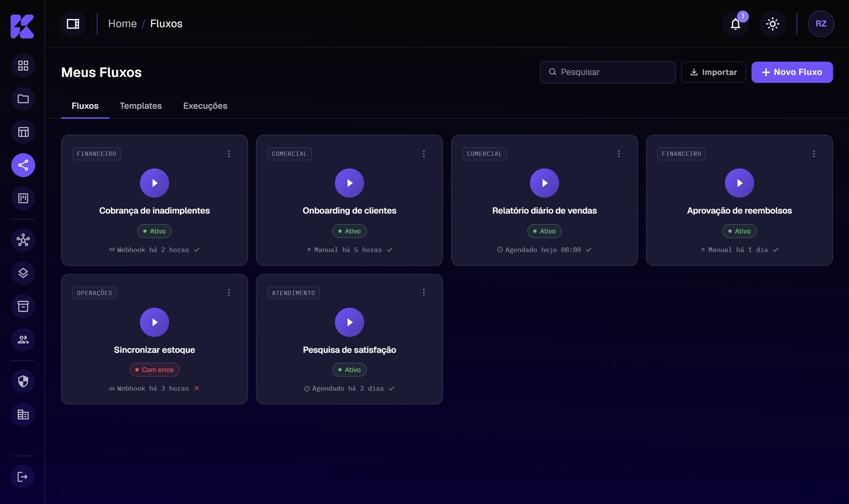
Task: Open the folder icon in sidebar
Action: coord(23,99)
